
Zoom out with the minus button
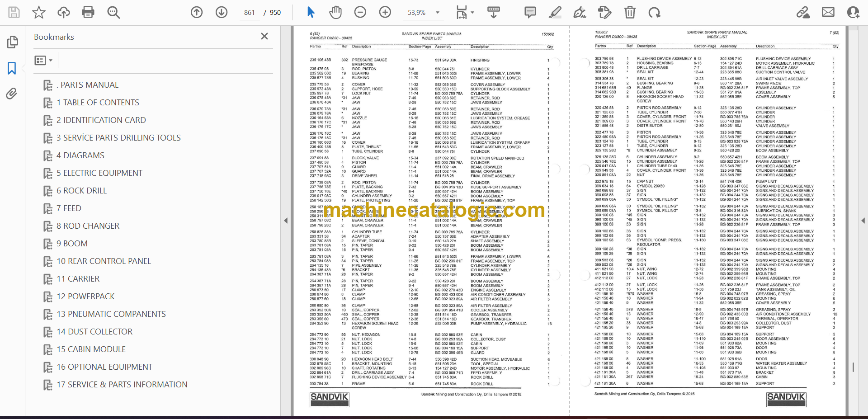tap(360, 12)
